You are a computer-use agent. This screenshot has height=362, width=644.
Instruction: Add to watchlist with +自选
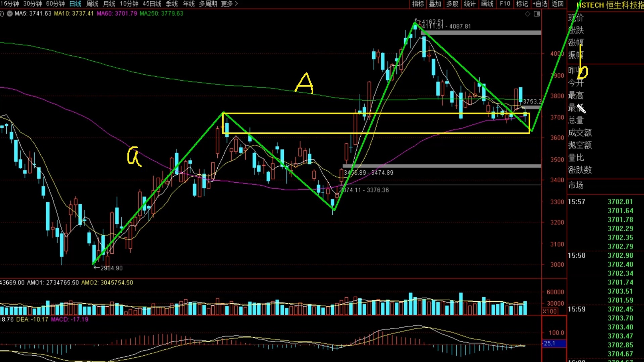[x=540, y=4]
